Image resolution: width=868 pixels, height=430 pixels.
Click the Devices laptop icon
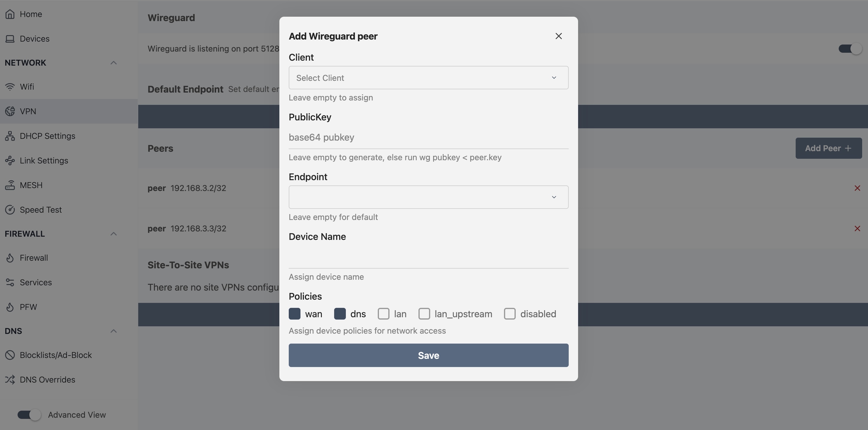[x=10, y=39]
